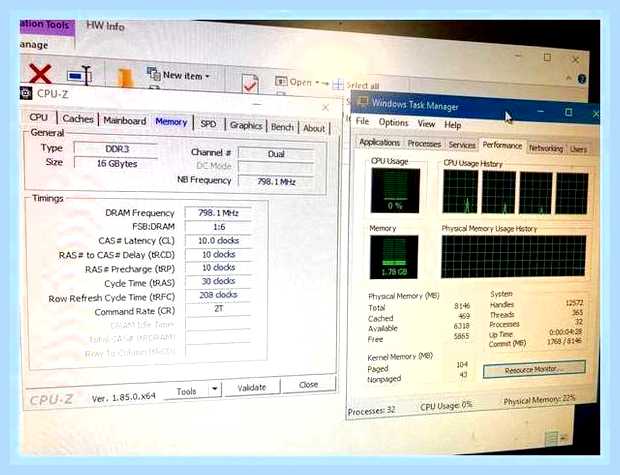Click the first CPU Usage History graph

pyautogui.click(x=460, y=192)
